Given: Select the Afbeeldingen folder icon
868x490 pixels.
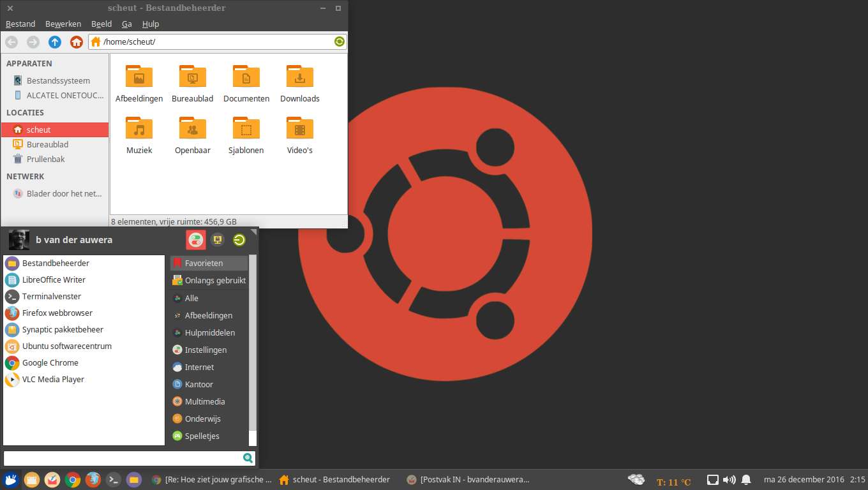Looking at the screenshot, I should pyautogui.click(x=139, y=75).
